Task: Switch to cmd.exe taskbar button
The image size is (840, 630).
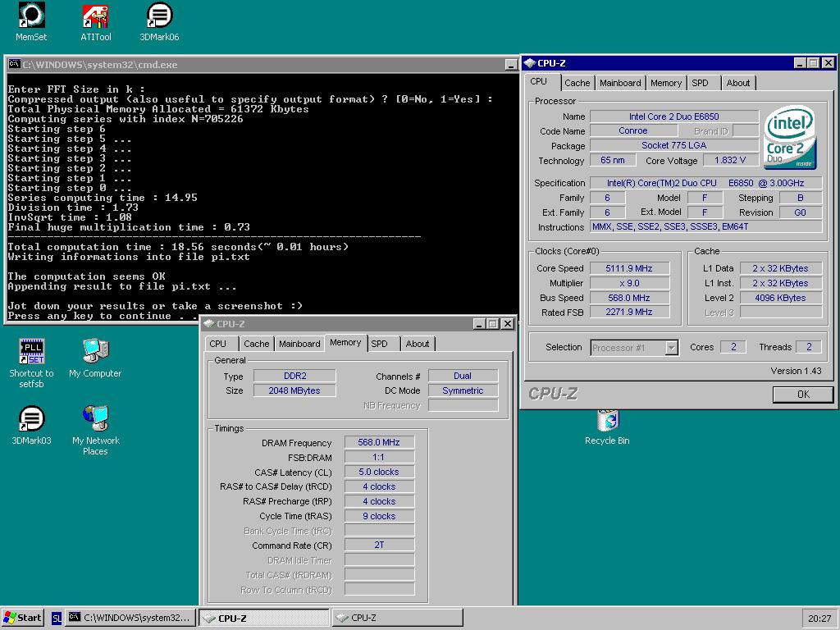Action: [x=130, y=618]
